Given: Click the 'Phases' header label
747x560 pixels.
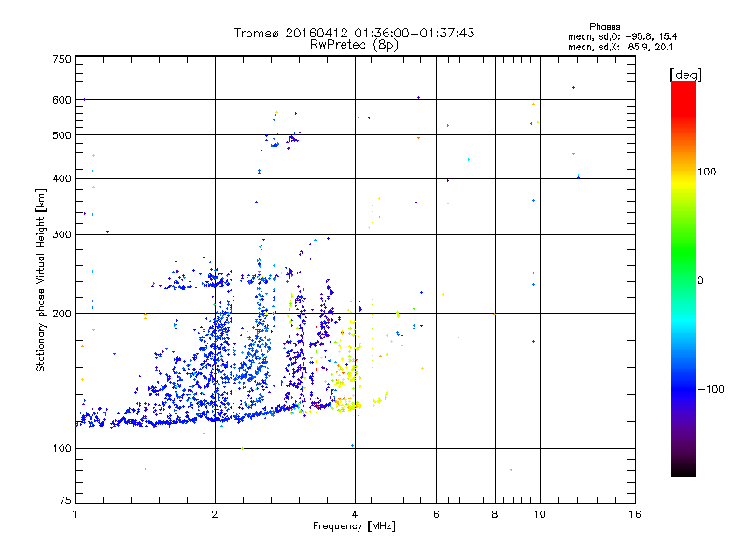Looking at the screenshot, I should (x=604, y=27).
